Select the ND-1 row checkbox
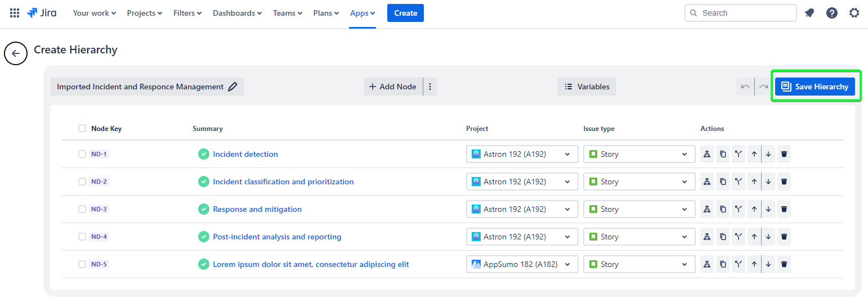 pyautogui.click(x=82, y=154)
